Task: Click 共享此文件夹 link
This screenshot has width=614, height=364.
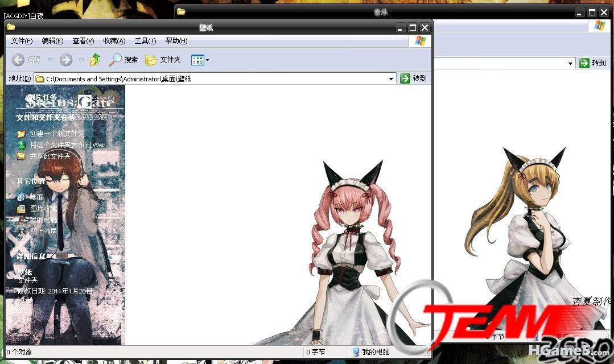Action: (50, 156)
